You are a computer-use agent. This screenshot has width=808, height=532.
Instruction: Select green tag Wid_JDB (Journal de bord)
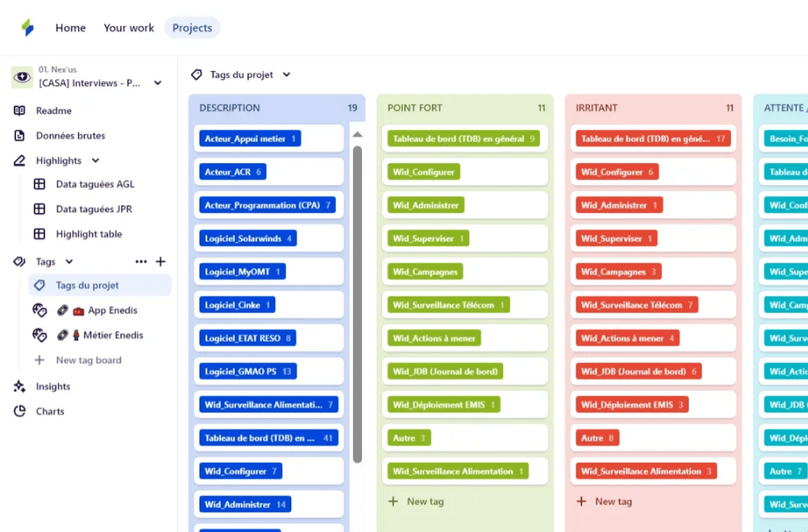(445, 371)
